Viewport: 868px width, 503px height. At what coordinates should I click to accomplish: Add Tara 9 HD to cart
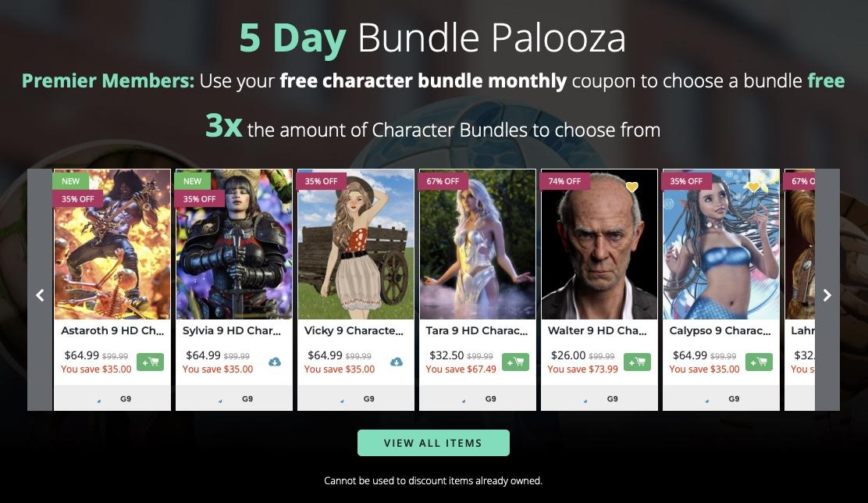click(x=515, y=362)
